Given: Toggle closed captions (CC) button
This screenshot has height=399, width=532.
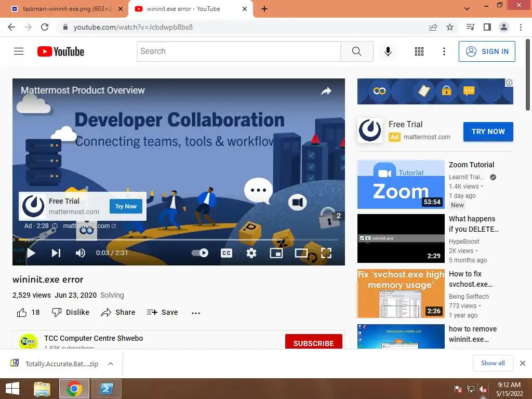Looking at the screenshot, I should pos(227,253).
